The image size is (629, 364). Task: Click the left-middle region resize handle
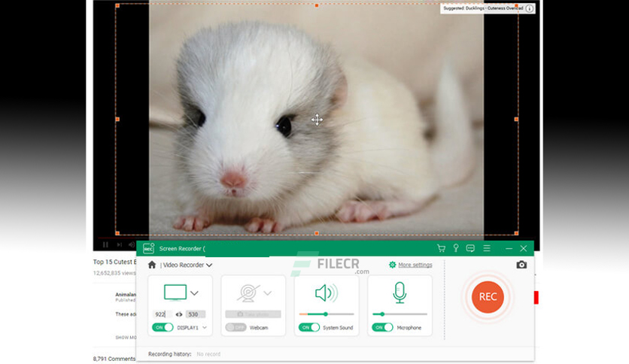tap(117, 119)
